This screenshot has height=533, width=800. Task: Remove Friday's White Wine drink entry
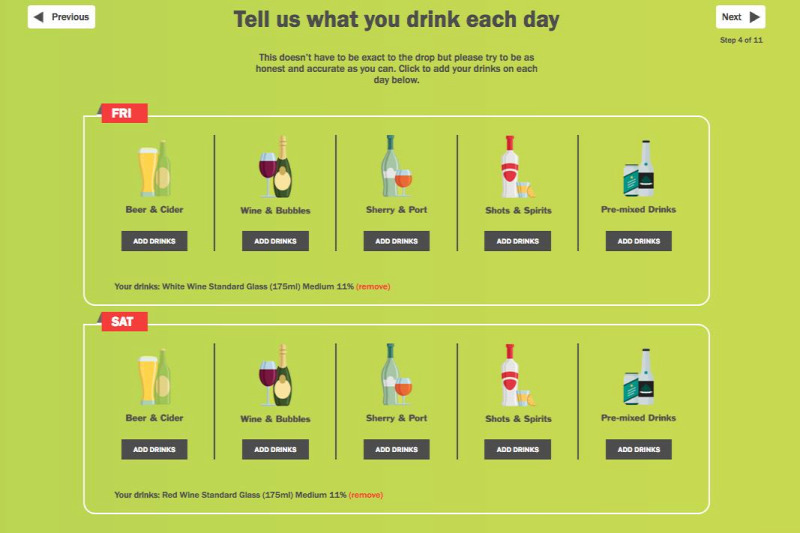pos(373,287)
